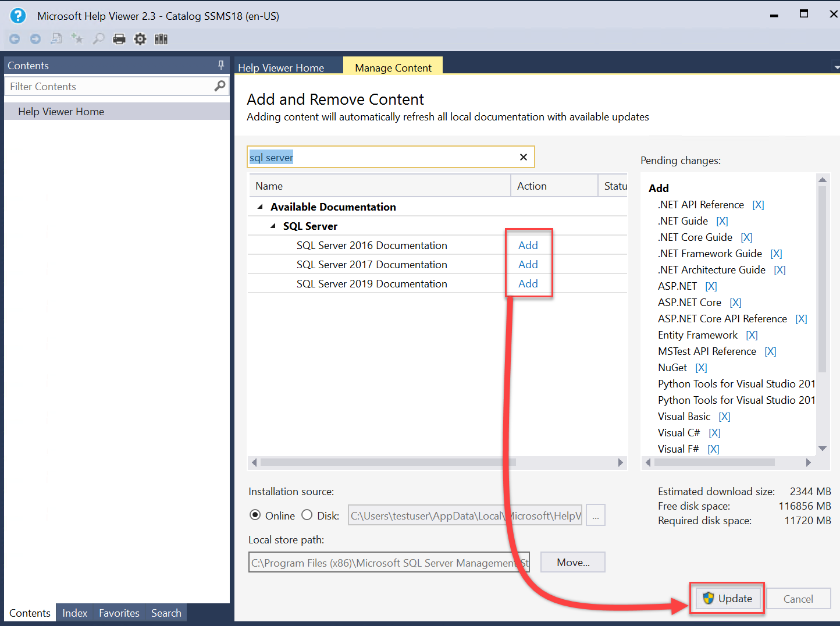Image resolution: width=840 pixels, height=626 pixels.
Task: Choose Disk as installation source
Action: click(307, 515)
